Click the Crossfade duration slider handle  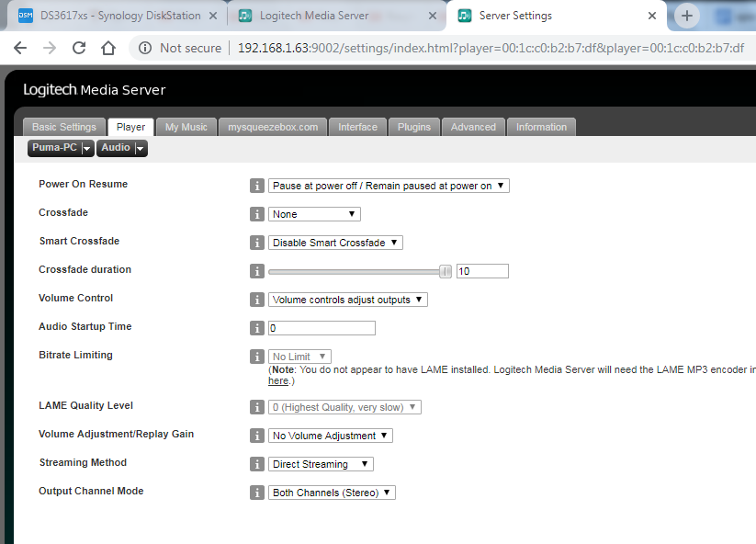[446, 271]
